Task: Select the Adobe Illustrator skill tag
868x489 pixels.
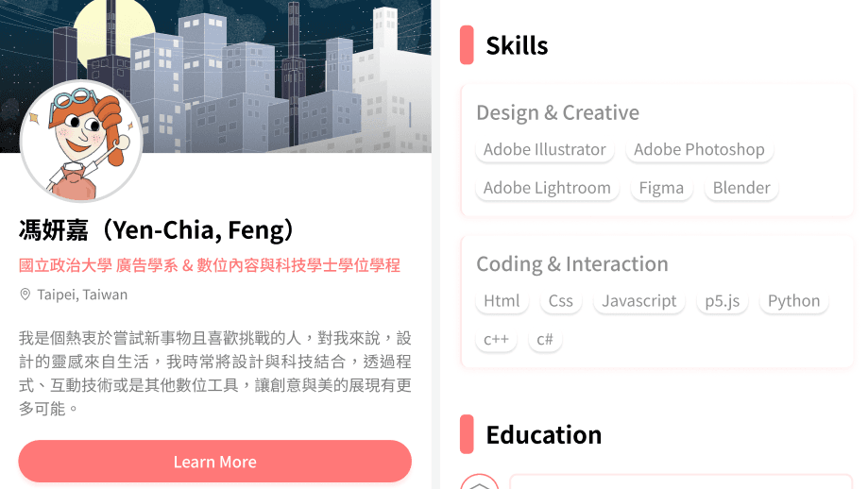Action: pyautogui.click(x=545, y=149)
